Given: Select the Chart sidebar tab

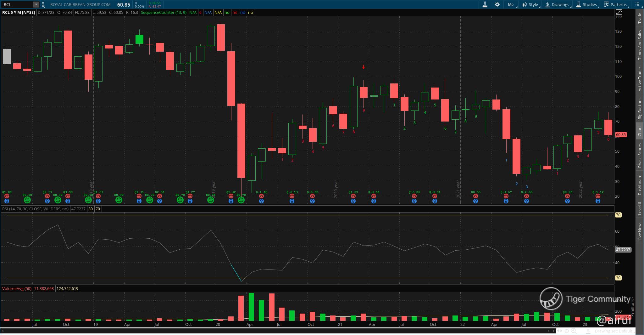Looking at the screenshot, I should (x=640, y=131).
